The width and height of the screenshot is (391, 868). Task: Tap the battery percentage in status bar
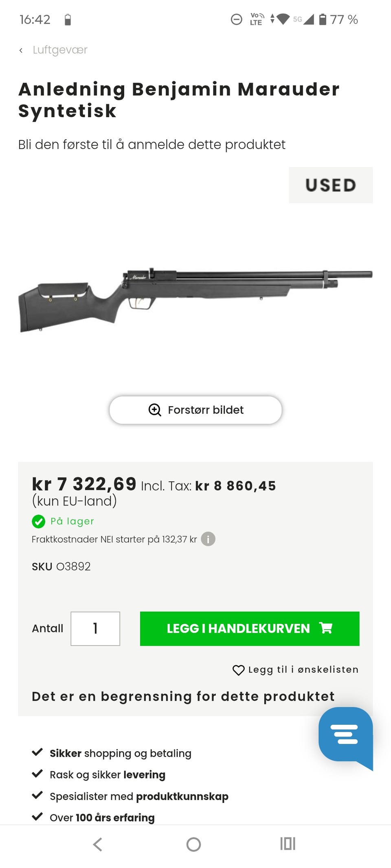click(x=344, y=19)
